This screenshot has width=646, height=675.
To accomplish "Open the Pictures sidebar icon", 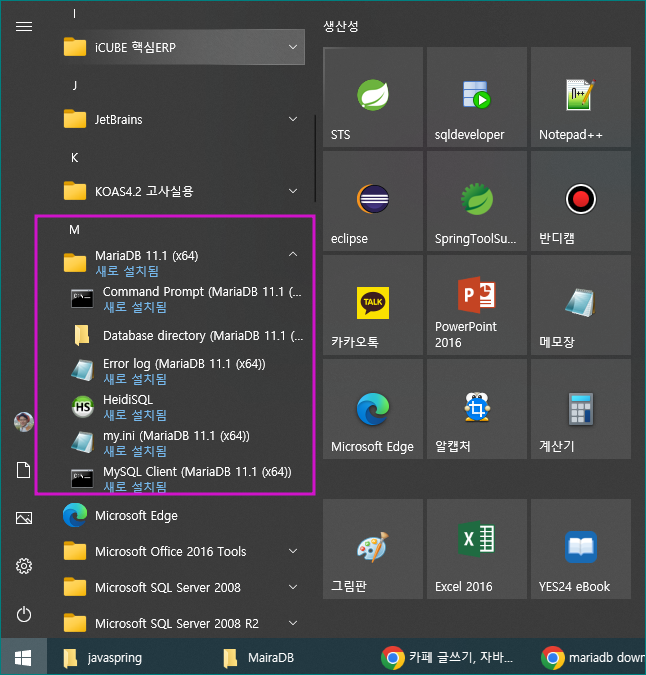I will tap(24, 518).
